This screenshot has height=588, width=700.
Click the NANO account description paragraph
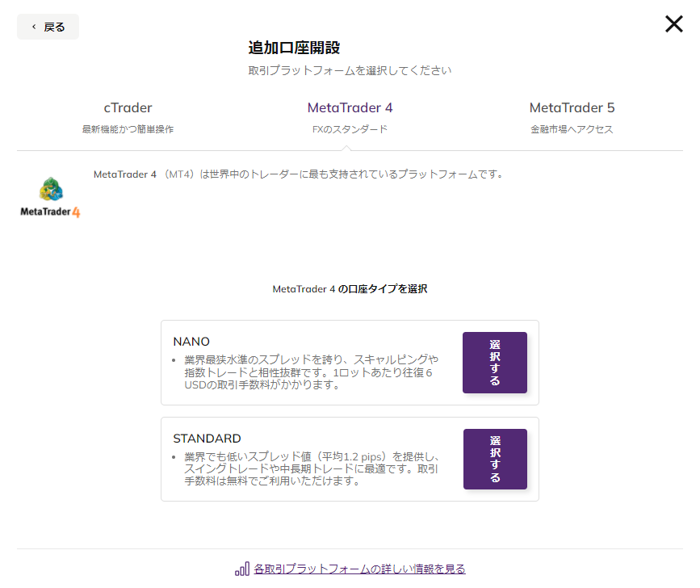311,372
